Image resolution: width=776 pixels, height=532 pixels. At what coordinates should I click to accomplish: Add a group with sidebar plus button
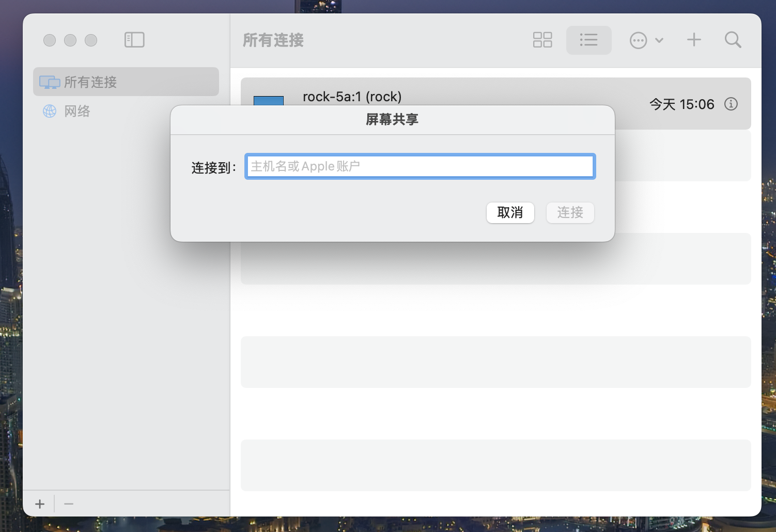click(x=40, y=504)
